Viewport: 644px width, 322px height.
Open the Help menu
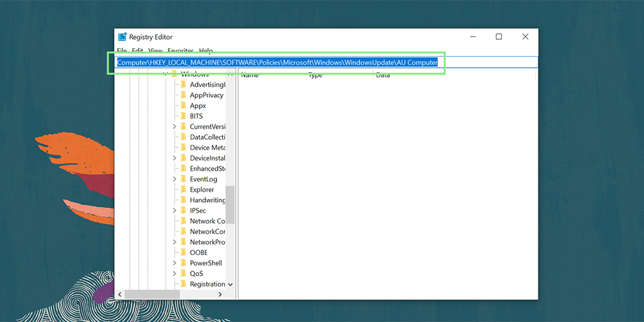(206, 50)
